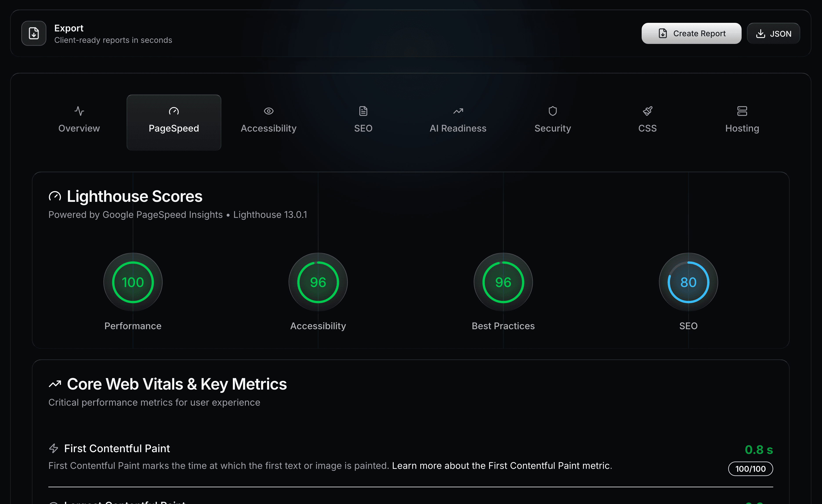Click the 'Best Practices' label
The height and width of the screenshot is (504, 822).
tap(503, 326)
